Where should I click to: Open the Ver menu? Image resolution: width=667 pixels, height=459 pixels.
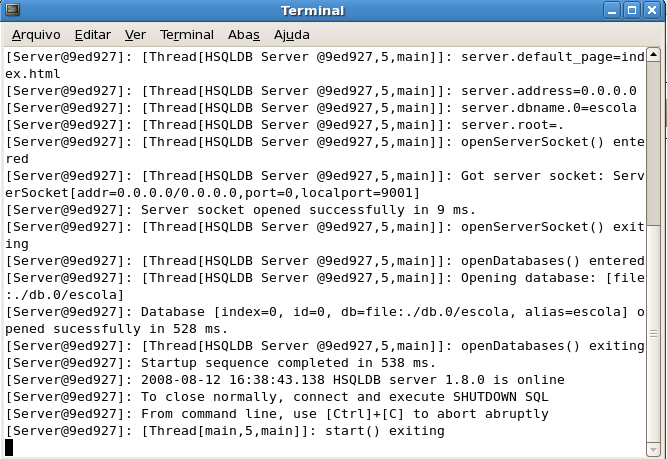coord(135,34)
